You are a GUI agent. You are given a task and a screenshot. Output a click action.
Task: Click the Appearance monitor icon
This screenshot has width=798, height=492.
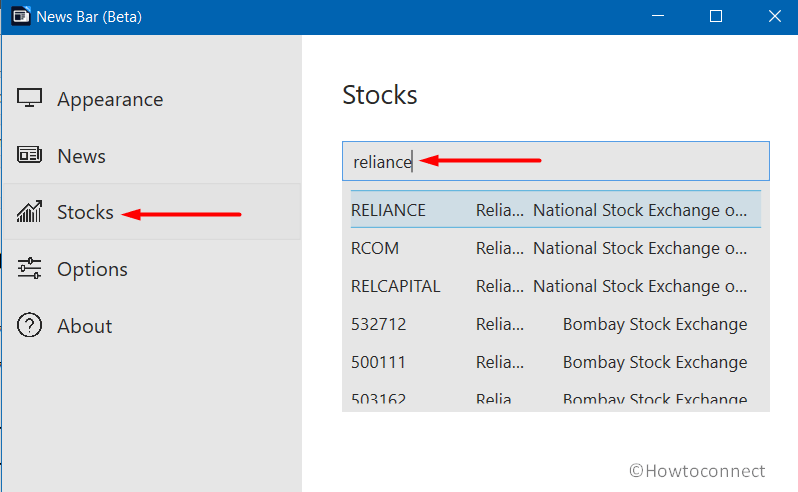pos(29,98)
